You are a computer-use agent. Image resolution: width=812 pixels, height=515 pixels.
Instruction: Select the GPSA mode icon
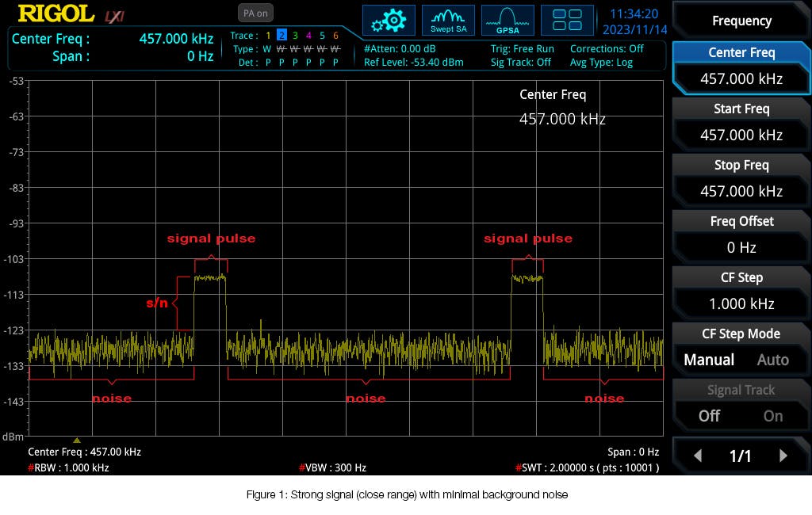[507, 20]
